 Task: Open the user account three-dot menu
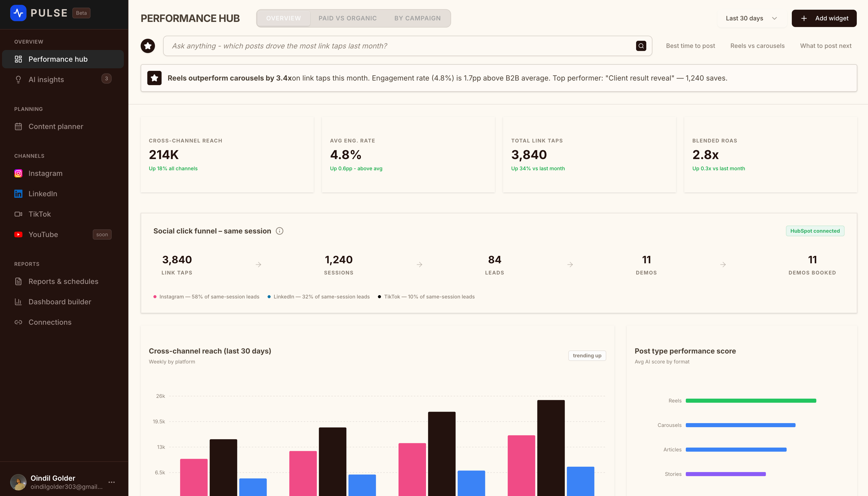coord(112,482)
